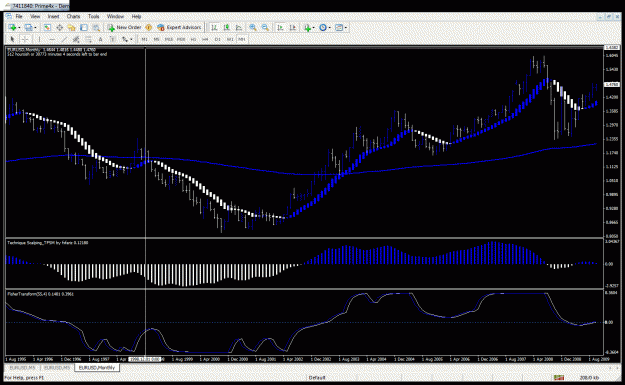Open the Strategy Tester
Screen dimensions: 625x385
click(96, 28)
